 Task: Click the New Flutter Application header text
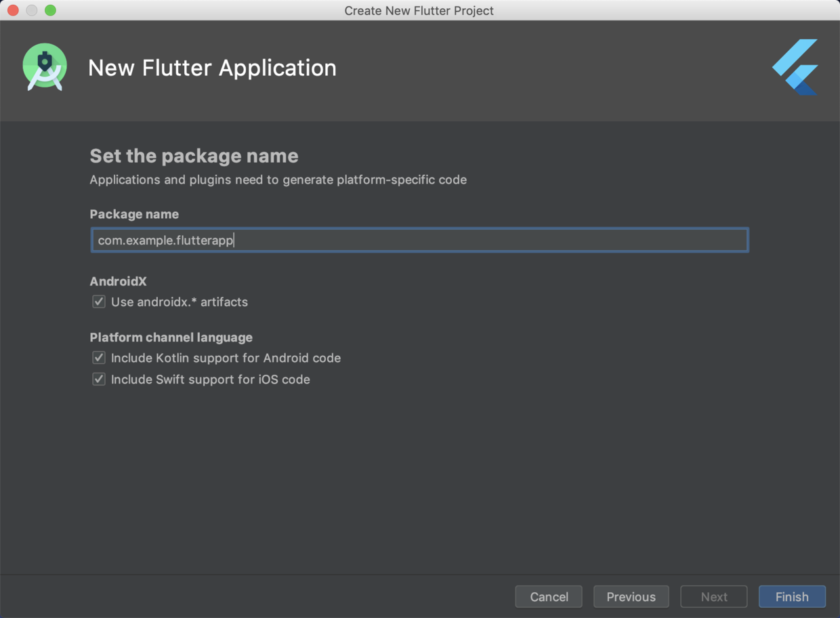212,68
